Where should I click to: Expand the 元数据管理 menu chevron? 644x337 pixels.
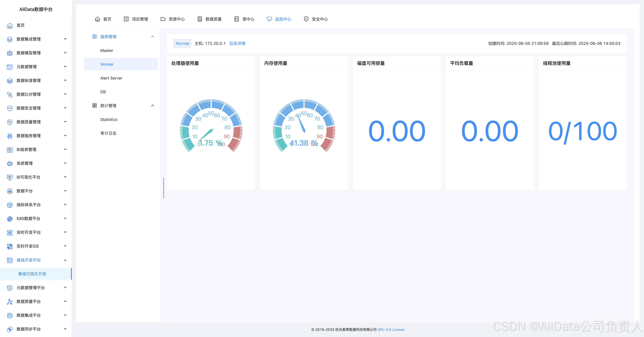65,66
